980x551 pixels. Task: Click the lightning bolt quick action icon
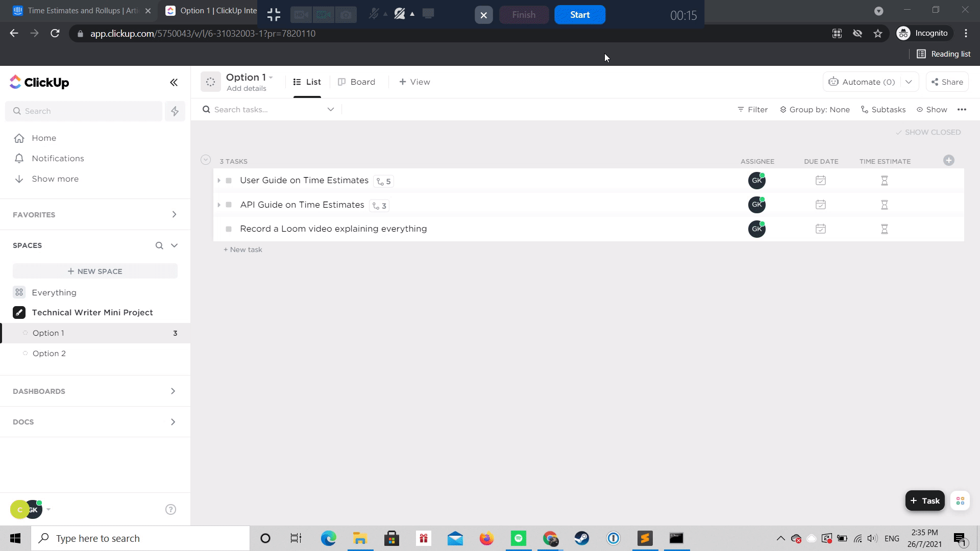175,111
